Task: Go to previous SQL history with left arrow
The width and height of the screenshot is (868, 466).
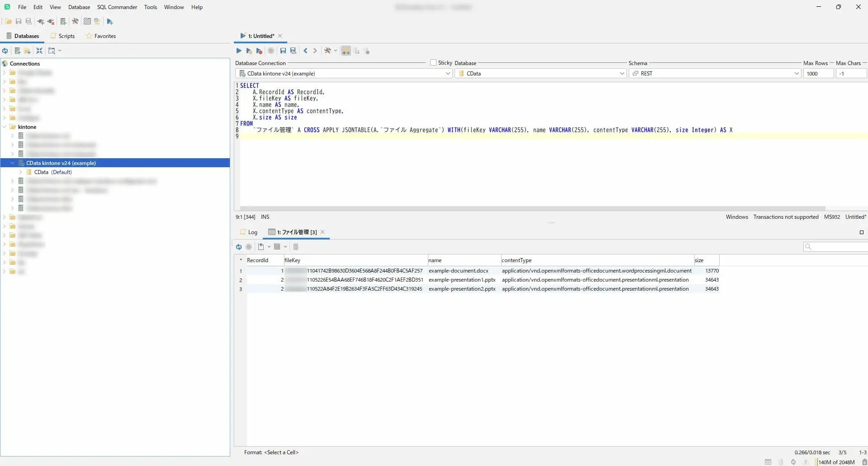Action: pos(305,51)
